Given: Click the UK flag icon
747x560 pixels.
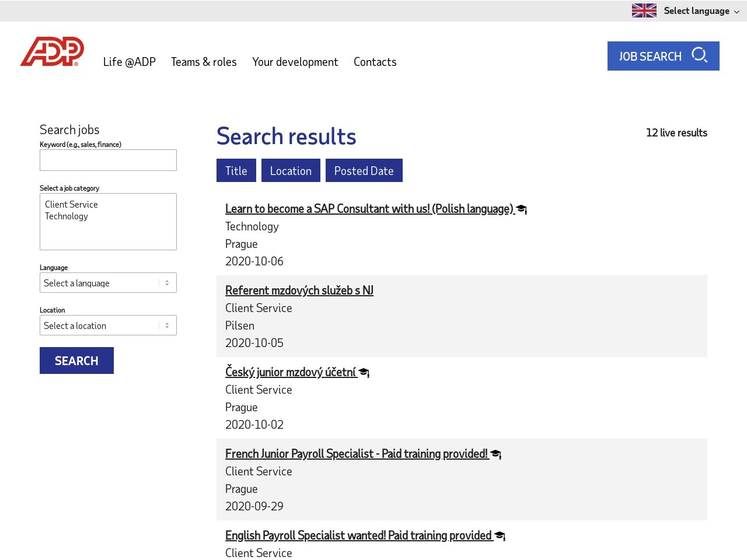Looking at the screenshot, I should (x=644, y=10).
